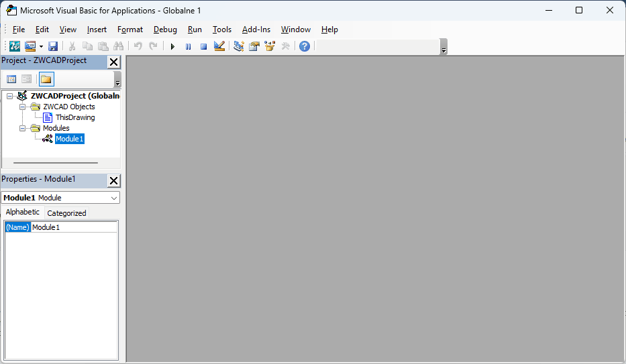Screen dimensions: 626x364
Task: Open the Format menu
Action: pyautogui.click(x=129, y=29)
